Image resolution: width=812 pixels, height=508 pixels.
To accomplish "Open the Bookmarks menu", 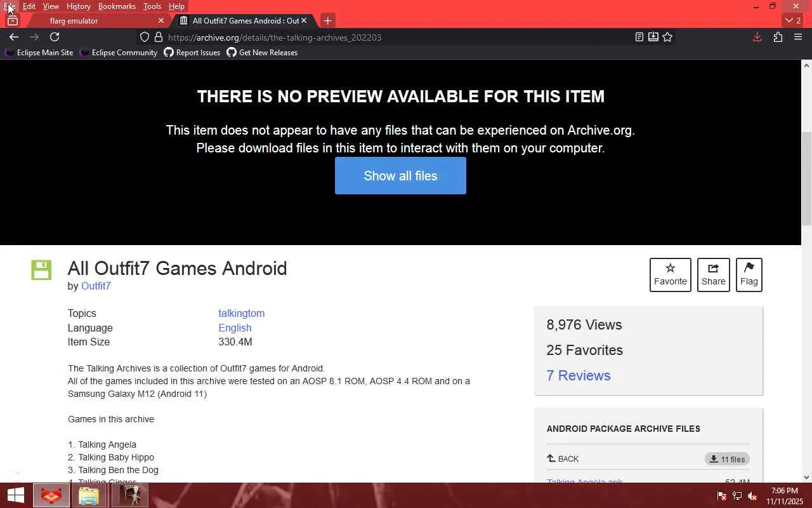I will tap(117, 6).
